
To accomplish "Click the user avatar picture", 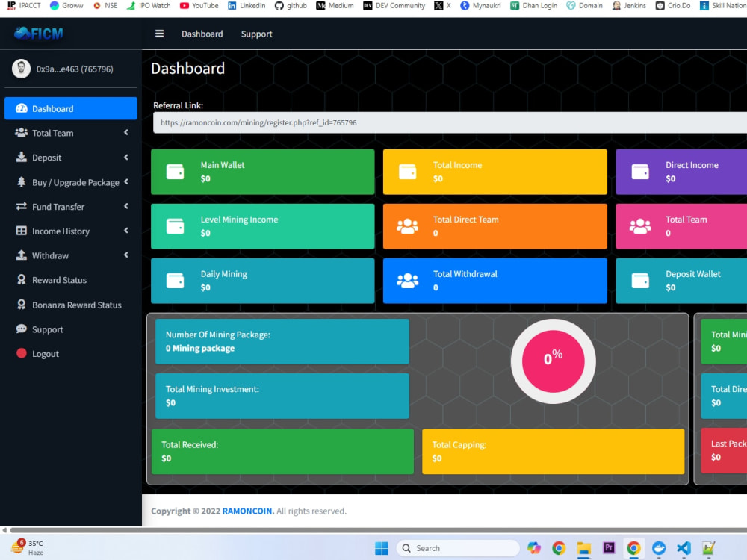I will tap(21, 69).
